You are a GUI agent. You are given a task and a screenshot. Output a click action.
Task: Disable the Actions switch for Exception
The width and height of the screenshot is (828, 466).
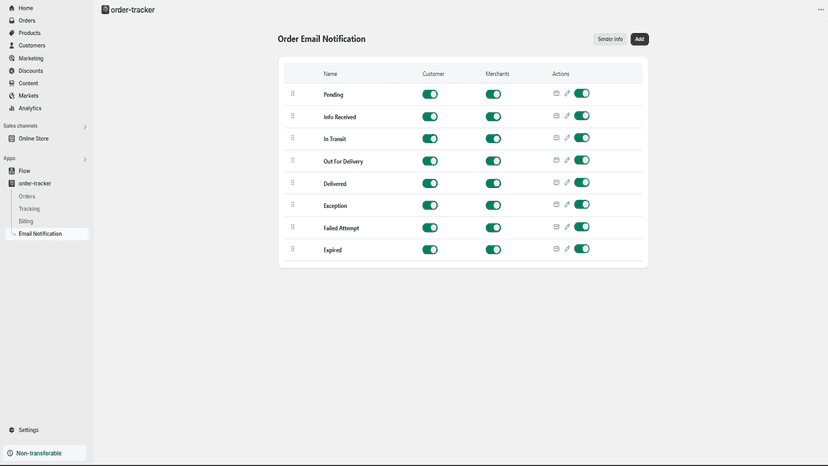[x=582, y=204]
